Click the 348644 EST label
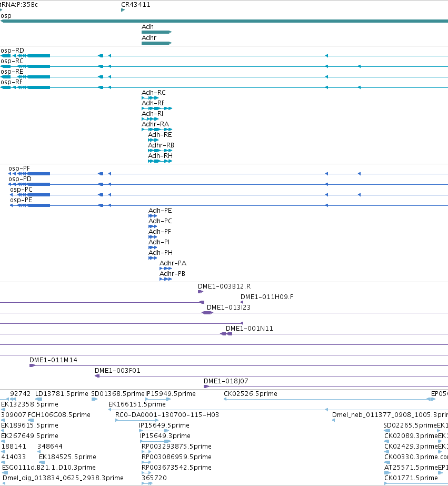 [50, 447]
